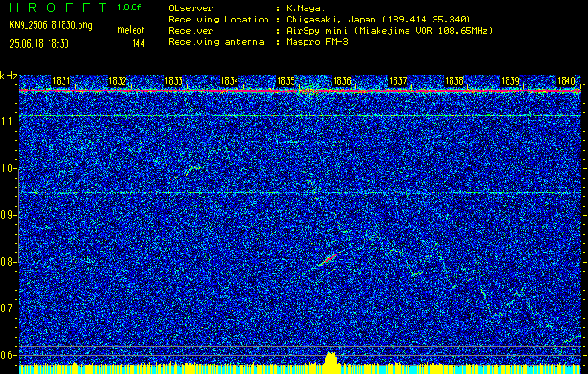Click the Observer field label
Viewport: 588px width, 374px height.
coord(191,8)
